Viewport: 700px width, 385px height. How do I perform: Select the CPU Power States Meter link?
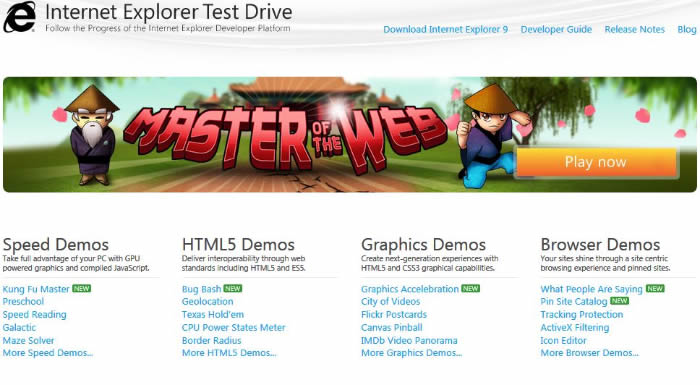click(233, 327)
